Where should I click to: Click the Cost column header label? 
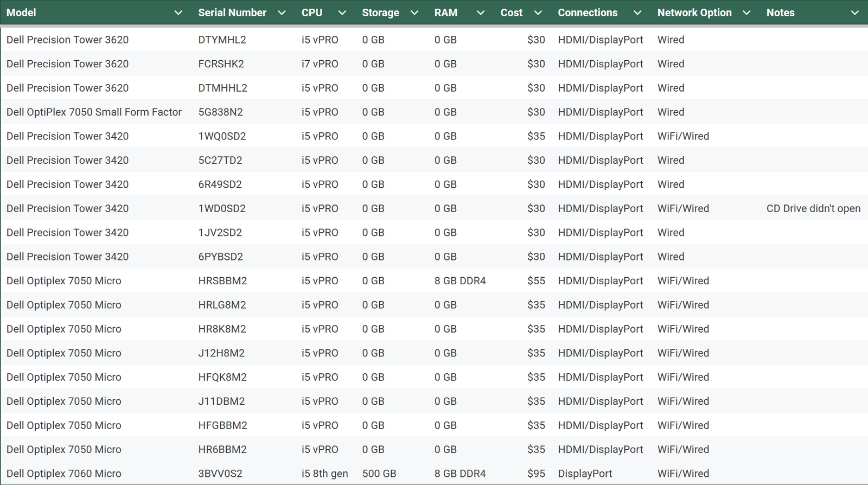(512, 12)
